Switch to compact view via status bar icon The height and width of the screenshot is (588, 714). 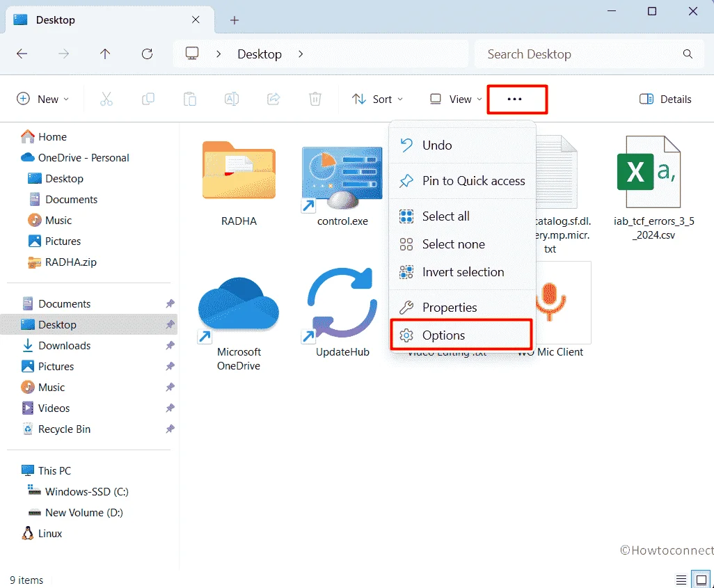pyautogui.click(x=700, y=579)
